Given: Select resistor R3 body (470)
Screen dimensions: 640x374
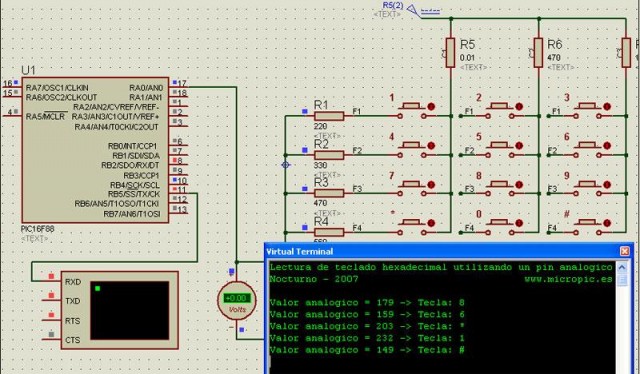Looking at the screenshot, I should coord(329,194).
